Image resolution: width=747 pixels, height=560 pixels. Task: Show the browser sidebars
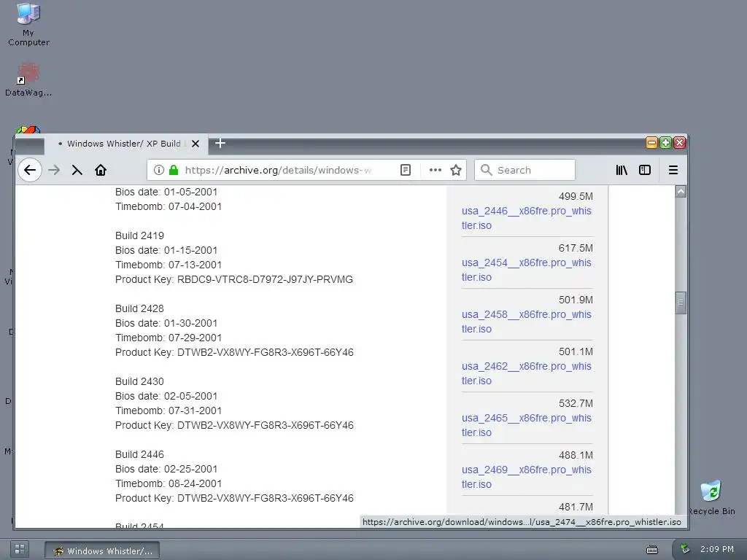(x=645, y=170)
